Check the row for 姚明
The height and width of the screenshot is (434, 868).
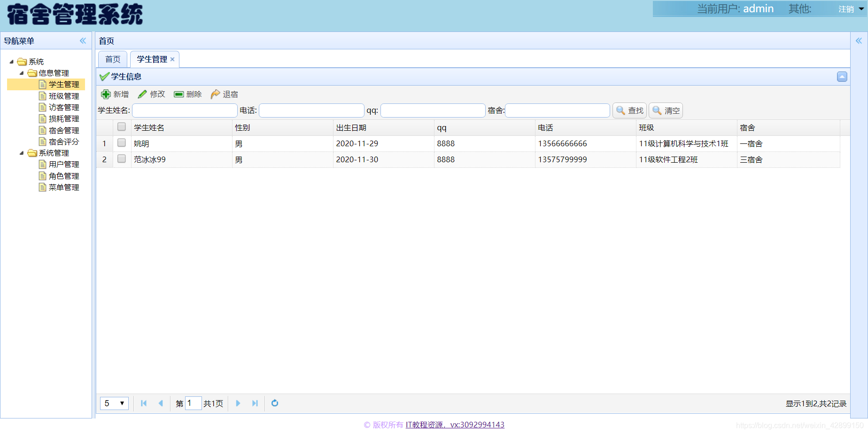point(122,143)
